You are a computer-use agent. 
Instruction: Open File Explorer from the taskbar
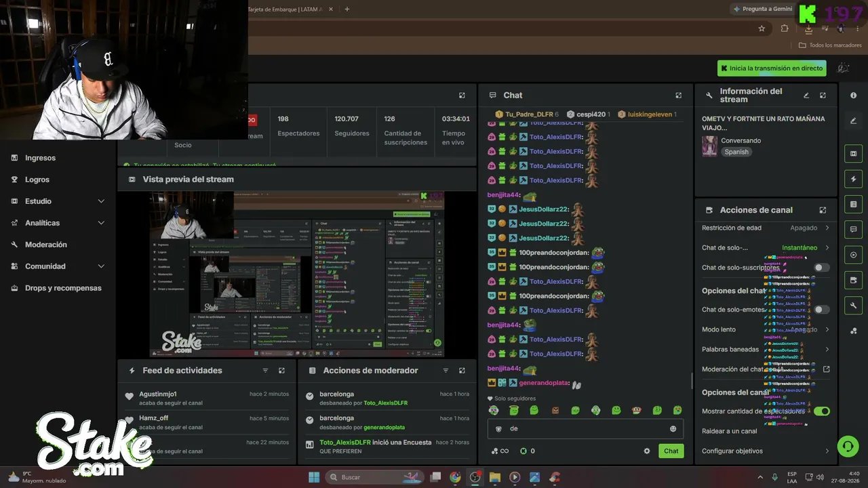(495, 477)
